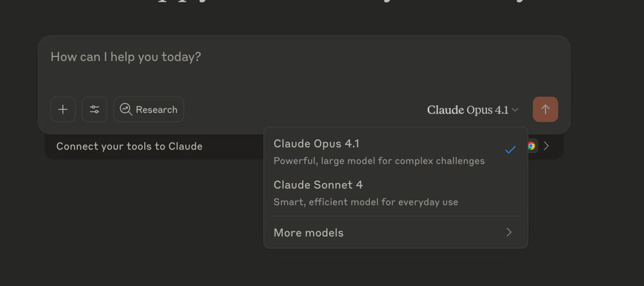Image resolution: width=644 pixels, height=286 pixels.
Task: Click the Chrome icon in tools bar
Action: coord(531,146)
